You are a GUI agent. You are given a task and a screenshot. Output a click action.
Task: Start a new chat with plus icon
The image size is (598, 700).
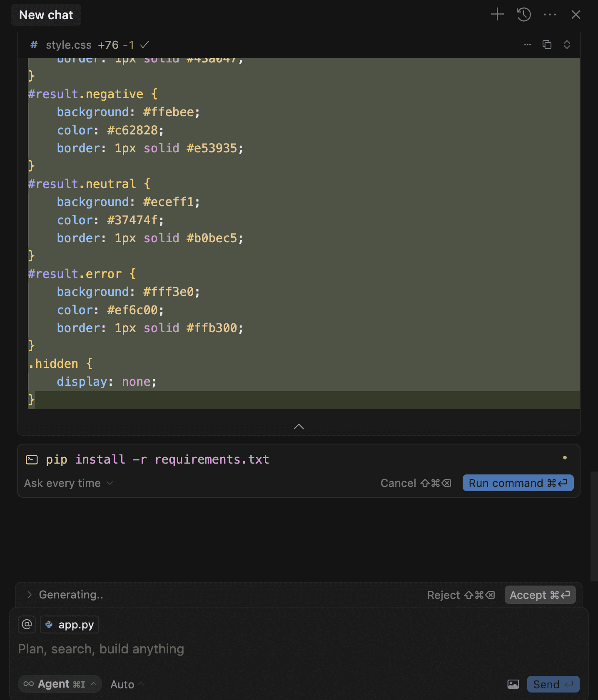tap(497, 15)
